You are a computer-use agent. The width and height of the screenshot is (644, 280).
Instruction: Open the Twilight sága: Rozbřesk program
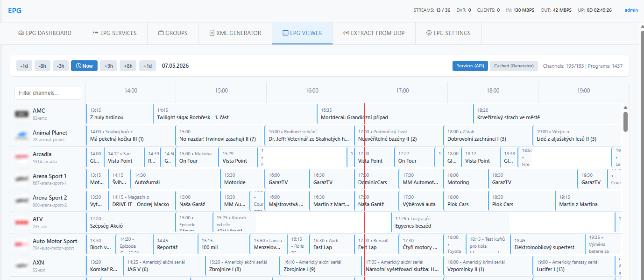point(234,114)
